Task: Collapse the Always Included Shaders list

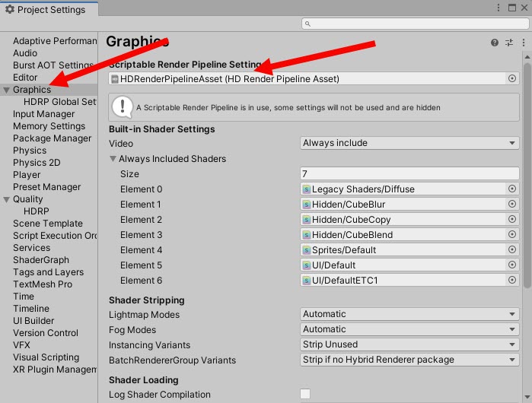Action: [x=113, y=159]
